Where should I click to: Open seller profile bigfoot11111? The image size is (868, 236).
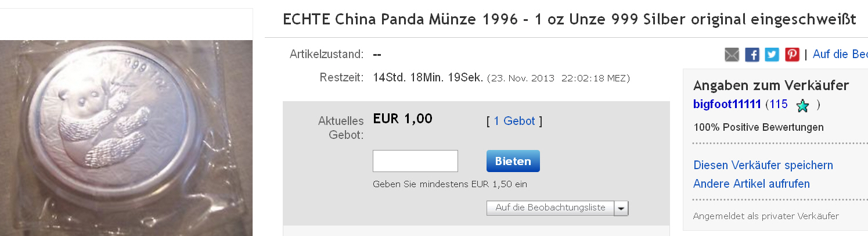click(x=727, y=105)
